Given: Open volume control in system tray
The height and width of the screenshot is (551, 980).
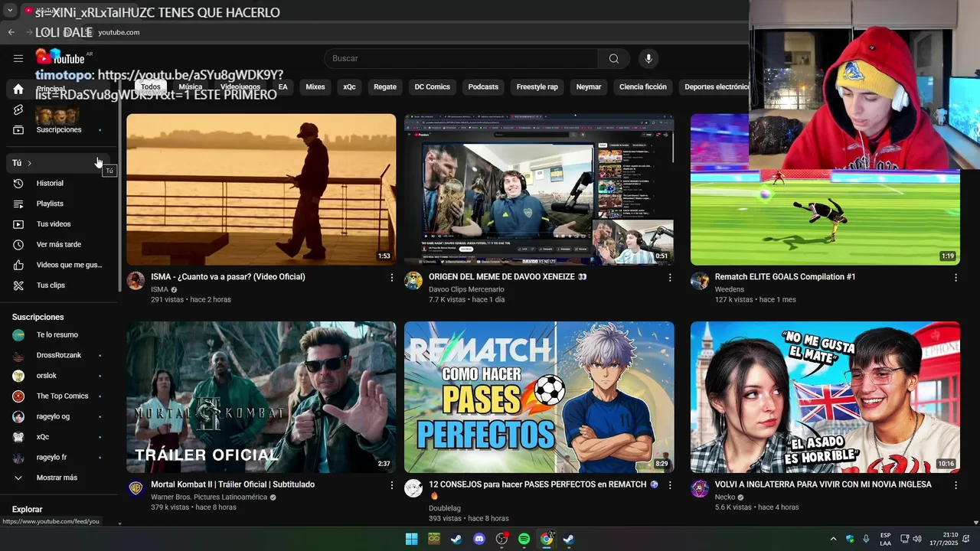Looking at the screenshot, I should pos(917,539).
